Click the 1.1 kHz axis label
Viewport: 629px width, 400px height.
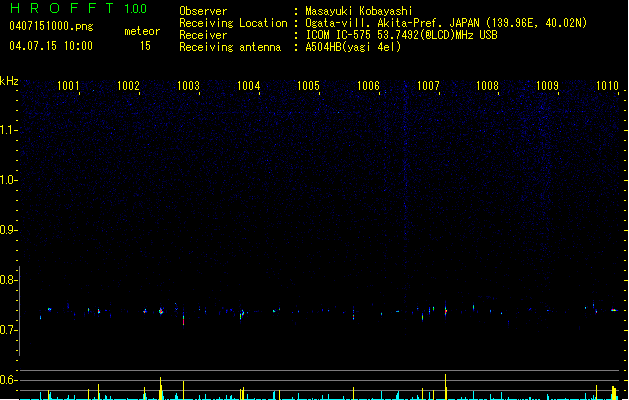(x=8, y=130)
